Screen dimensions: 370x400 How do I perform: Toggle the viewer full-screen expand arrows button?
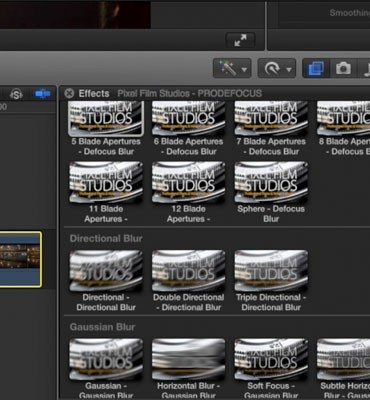[x=240, y=40]
